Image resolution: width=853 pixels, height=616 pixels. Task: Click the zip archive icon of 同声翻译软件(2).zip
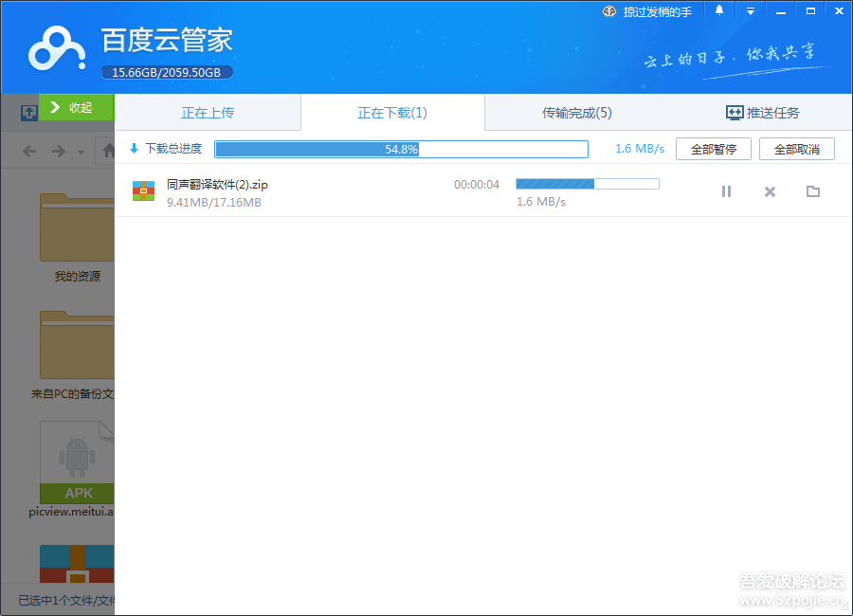[144, 190]
